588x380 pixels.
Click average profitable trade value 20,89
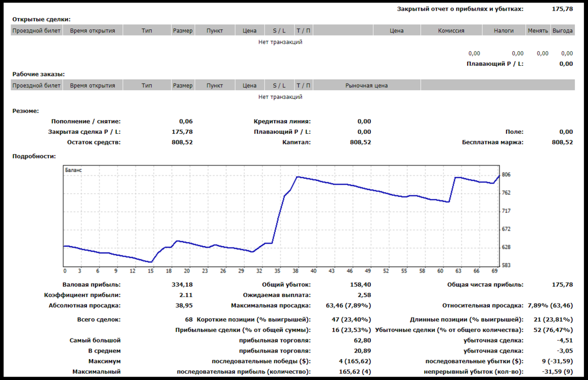(x=362, y=351)
